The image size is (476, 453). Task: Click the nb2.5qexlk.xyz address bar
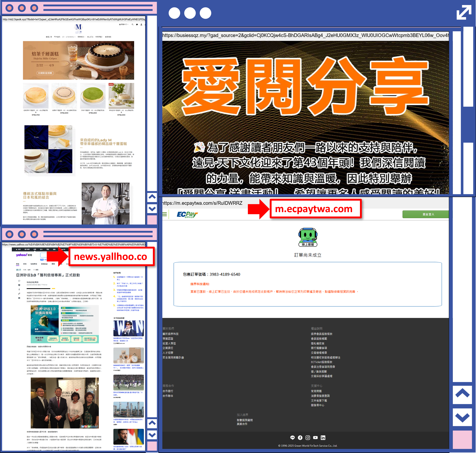74,19
